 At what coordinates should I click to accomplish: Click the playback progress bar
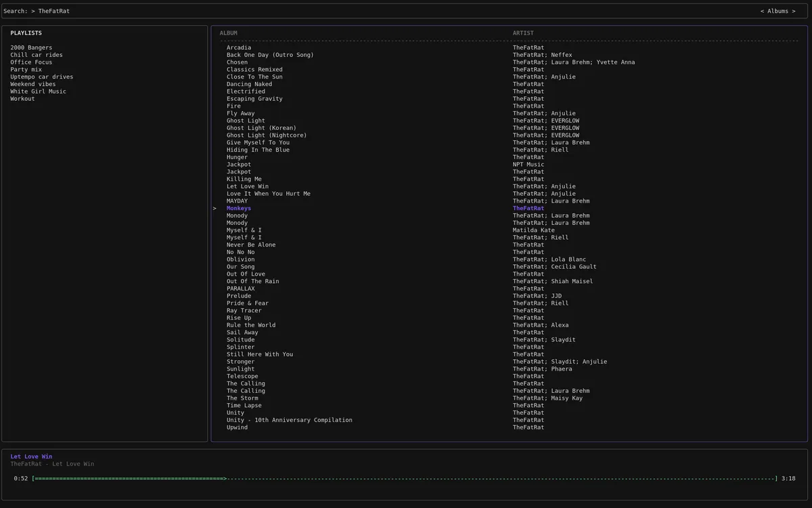405,479
